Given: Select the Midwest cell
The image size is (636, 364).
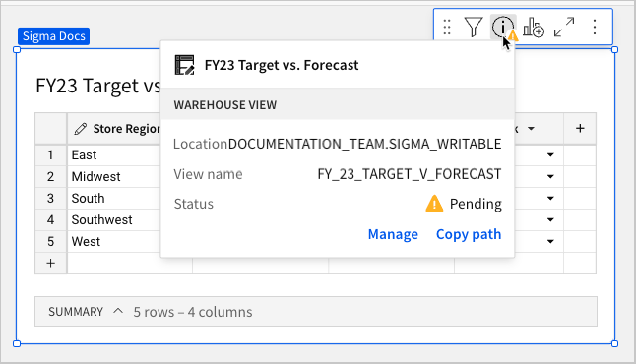Looking at the screenshot, I should coord(114,176).
